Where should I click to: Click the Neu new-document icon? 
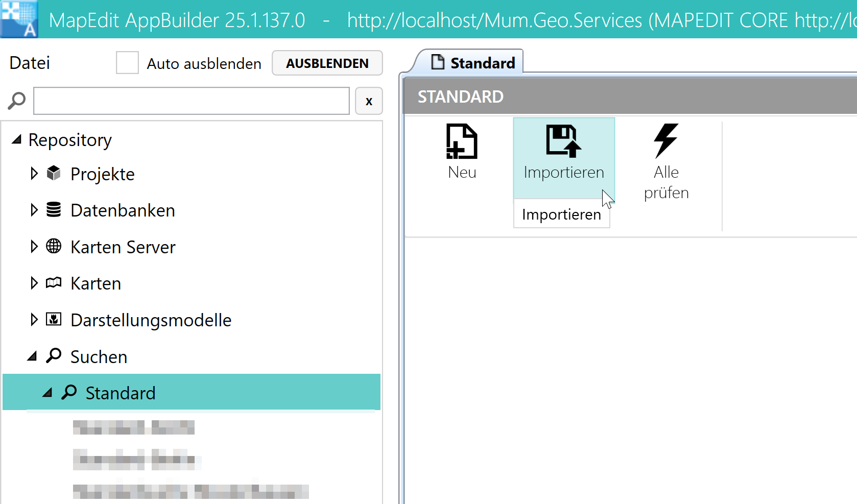[461, 141]
